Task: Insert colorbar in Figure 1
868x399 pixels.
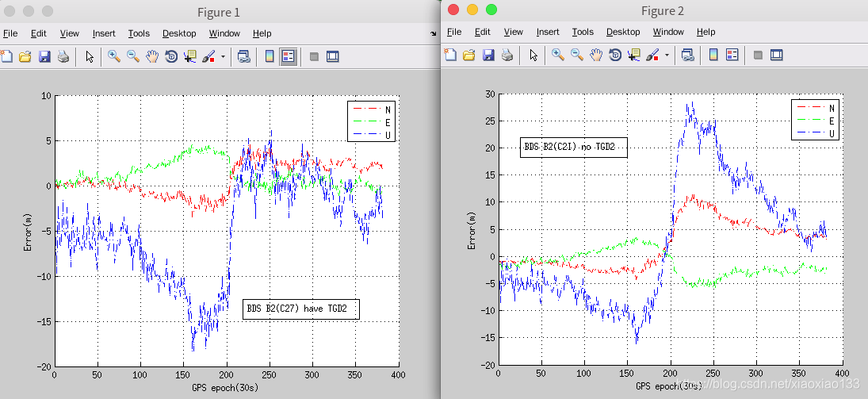Action: [270, 56]
